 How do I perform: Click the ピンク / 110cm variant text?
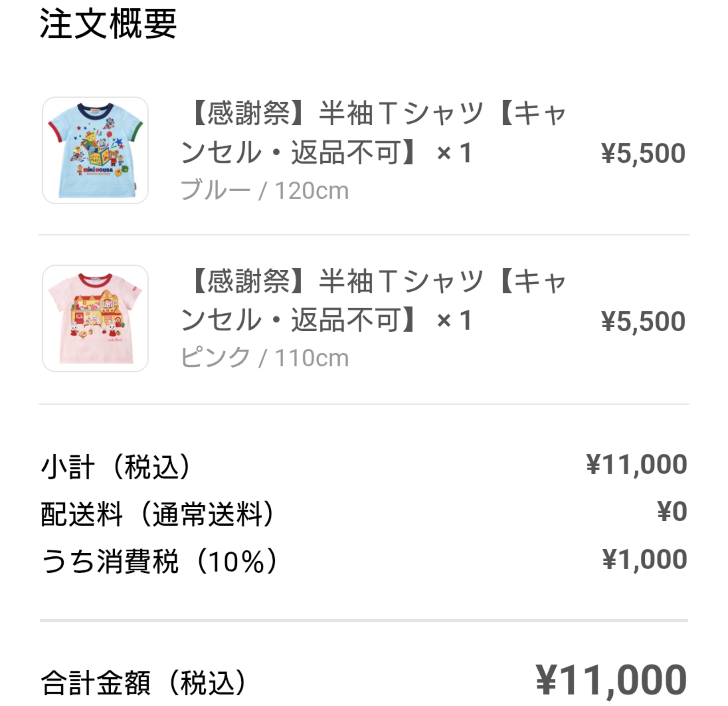click(265, 358)
